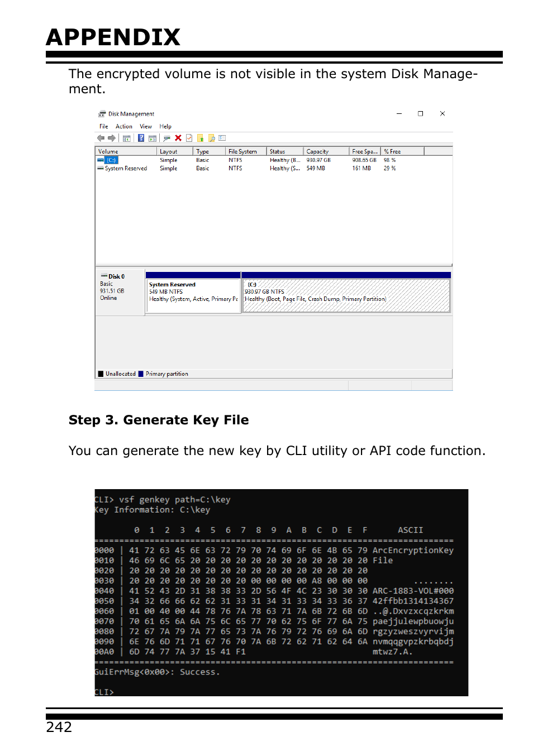Click the 98 % free cell
Image resolution: width=533 pixels, height=756 pixels.
pos(389,160)
